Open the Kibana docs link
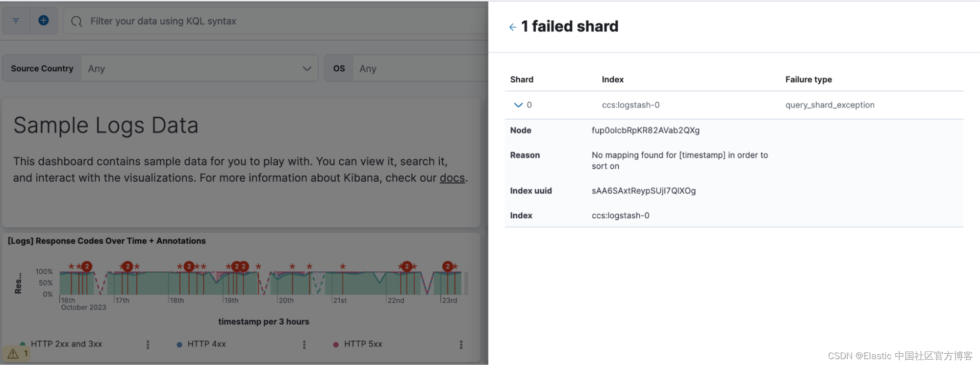Viewport: 980px width, 365px height. pos(452,178)
